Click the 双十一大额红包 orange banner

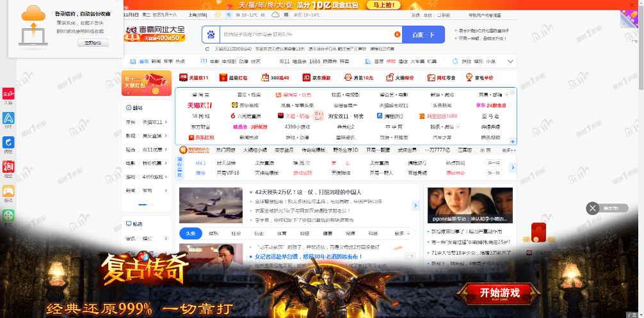tap(147, 83)
